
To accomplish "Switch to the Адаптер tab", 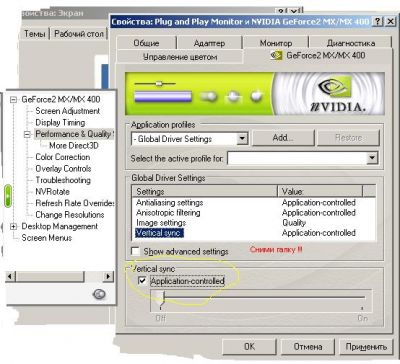I will point(209,43).
